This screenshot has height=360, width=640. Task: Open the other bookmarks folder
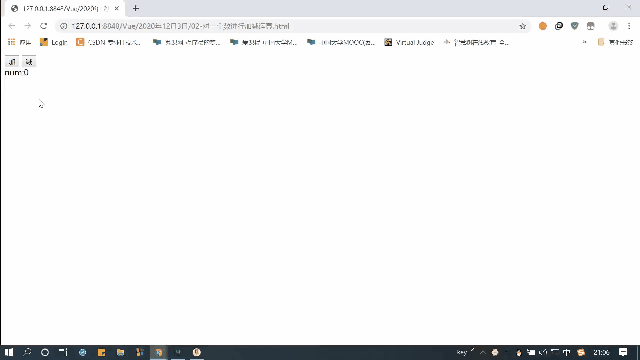(x=615, y=42)
